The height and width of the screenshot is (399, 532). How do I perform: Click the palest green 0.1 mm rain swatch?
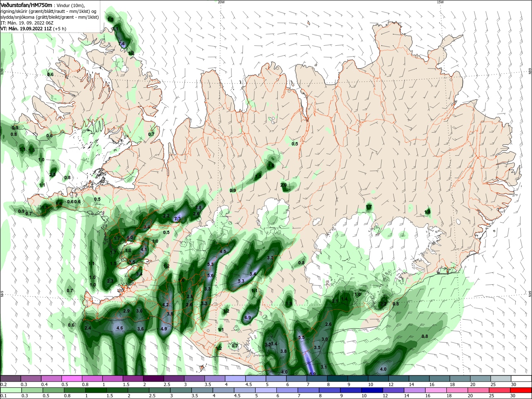click(10, 390)
